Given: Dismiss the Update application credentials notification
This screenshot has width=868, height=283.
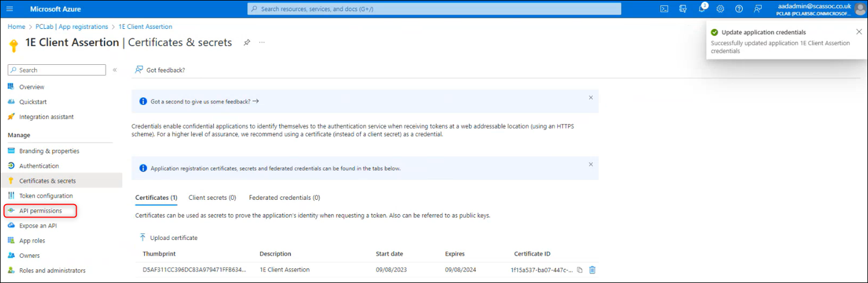Looking at the screenshot, I should [x=859, y=32].
